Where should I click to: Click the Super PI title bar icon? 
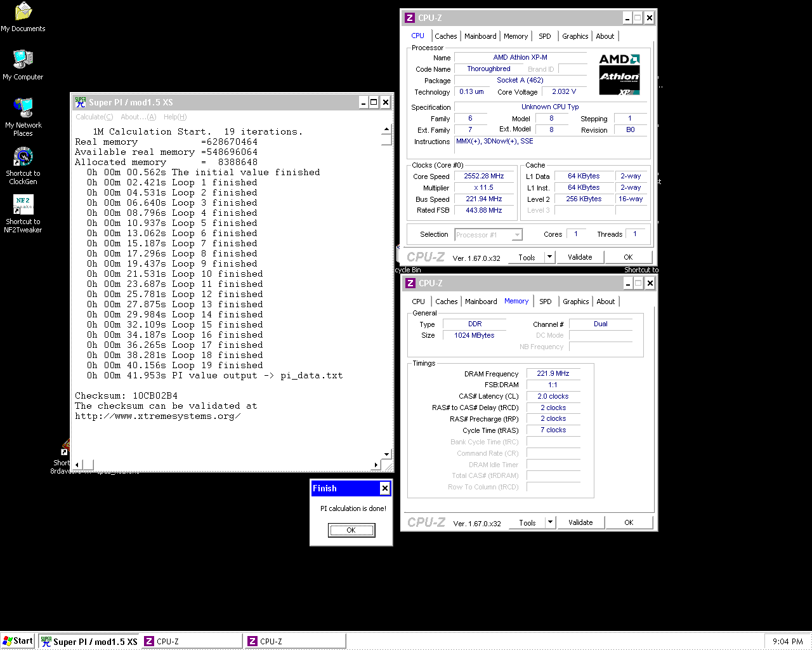point(80,102)
